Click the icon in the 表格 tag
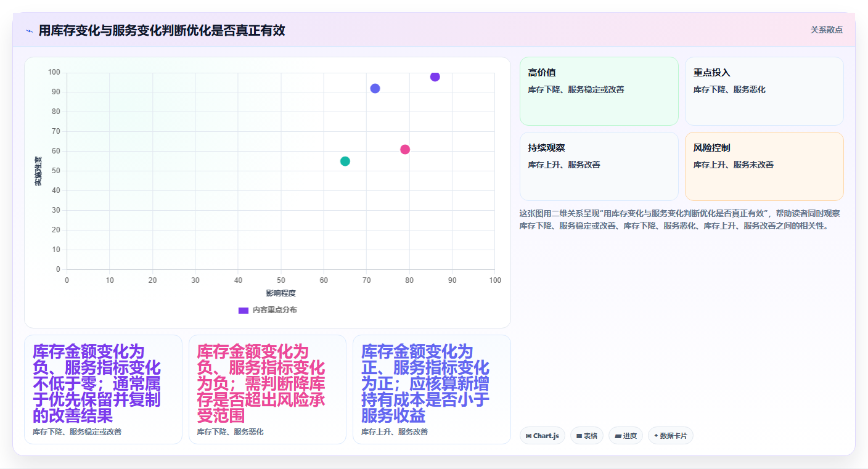Screen dimensions: 868x469 pos(579,436)
